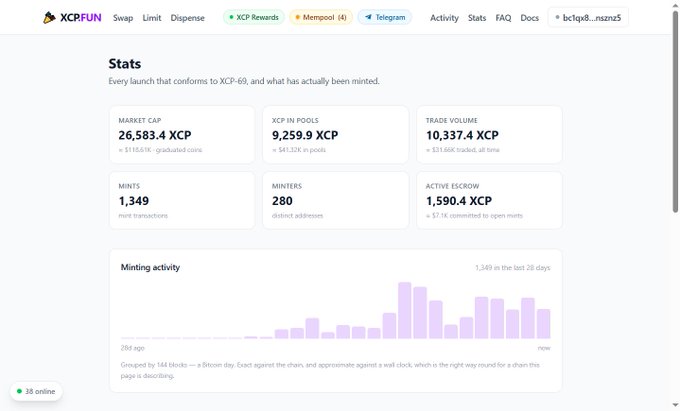This screenshot has height=411, width=680.
Task: Open the Telegram link
Action: click(x=385, y=17)
